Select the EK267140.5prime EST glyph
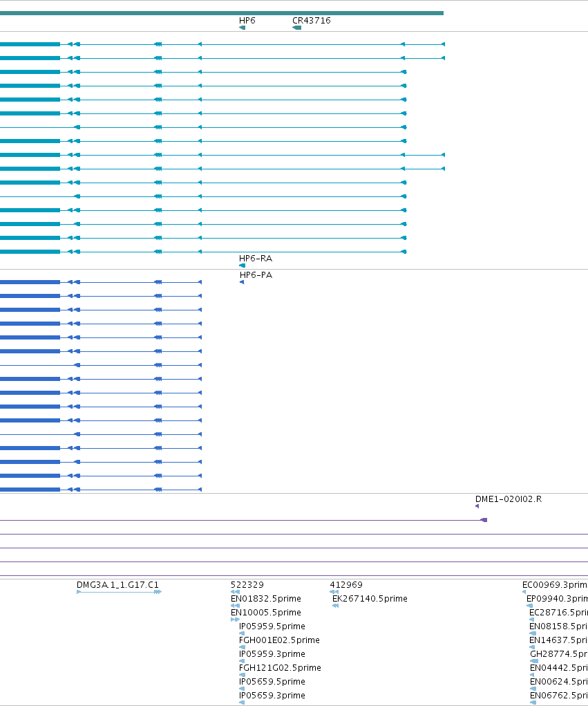 335,606
